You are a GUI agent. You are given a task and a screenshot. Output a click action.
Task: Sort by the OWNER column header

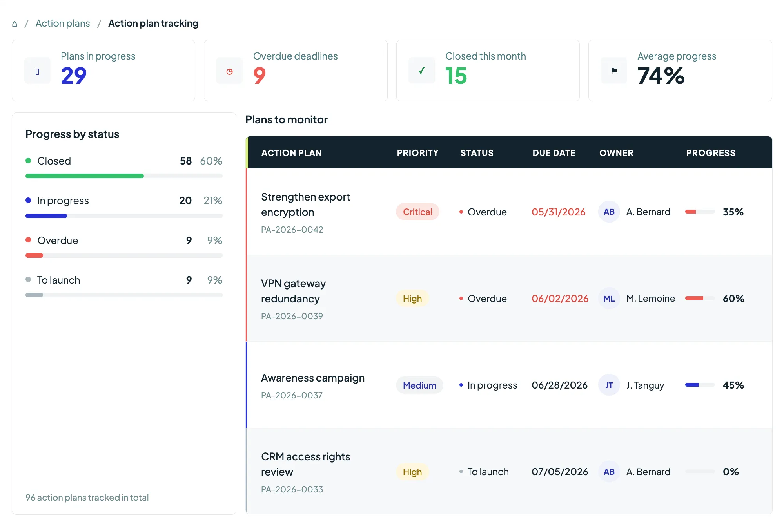tap(616, 153)
